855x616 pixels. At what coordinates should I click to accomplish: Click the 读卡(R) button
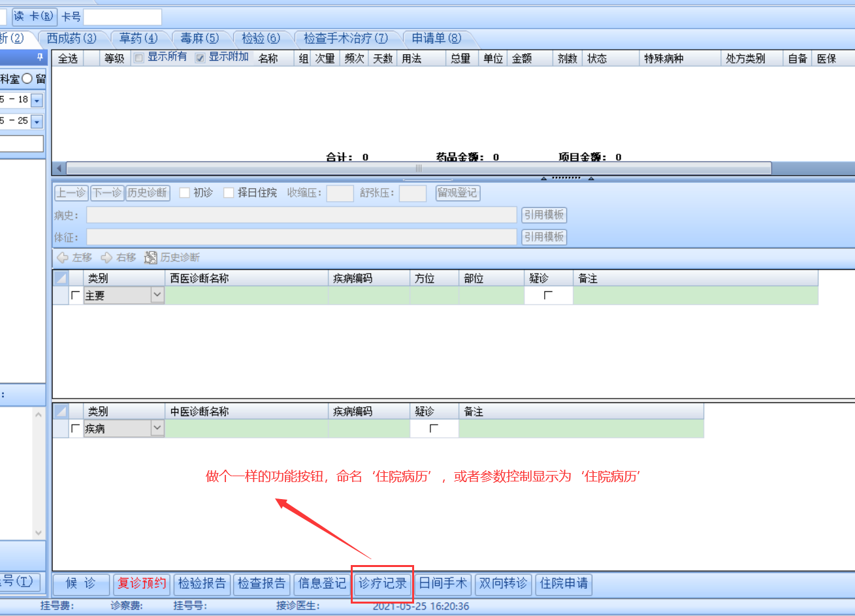tap(34, 16)
